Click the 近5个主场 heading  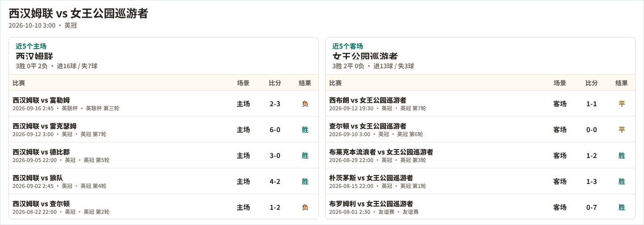(x=31, y=46)
